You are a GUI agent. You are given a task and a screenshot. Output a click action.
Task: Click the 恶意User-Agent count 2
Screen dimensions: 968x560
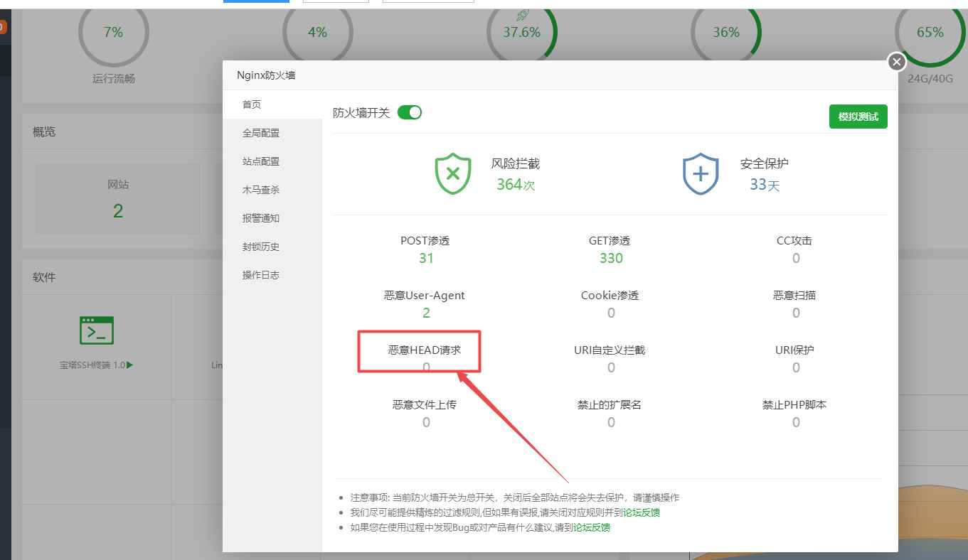pyautogui.click(x=426, y=313)
